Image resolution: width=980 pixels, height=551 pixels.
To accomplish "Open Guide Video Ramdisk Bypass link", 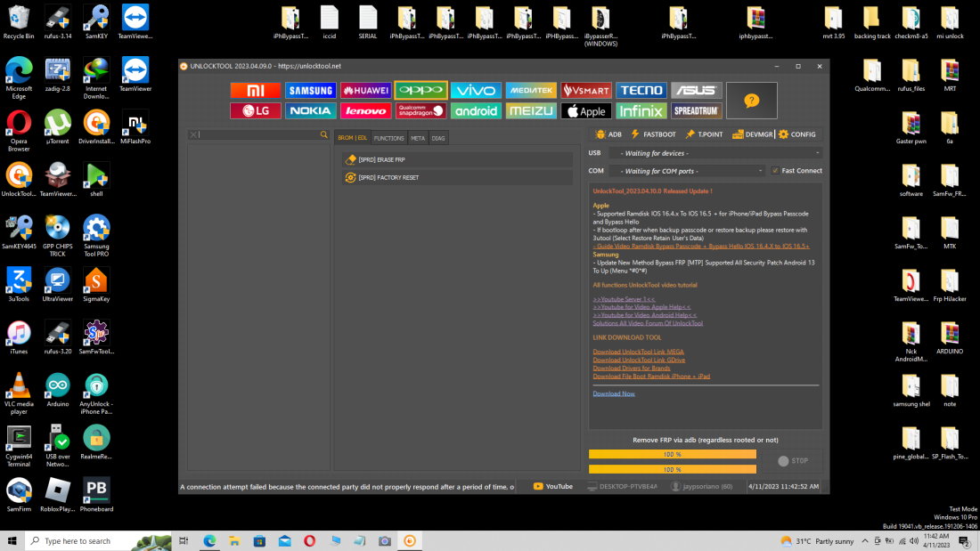I will 700,247.
